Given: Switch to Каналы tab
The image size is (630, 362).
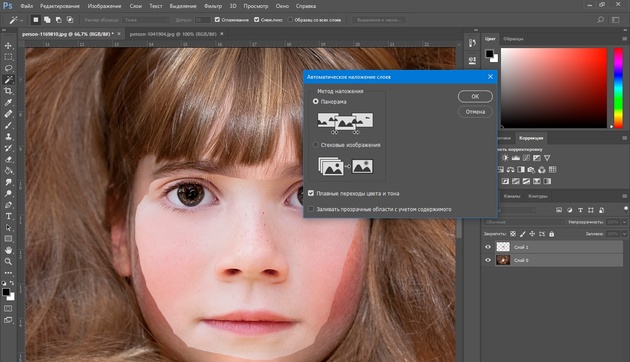Looking at the screenshot, I should [512, 196].
